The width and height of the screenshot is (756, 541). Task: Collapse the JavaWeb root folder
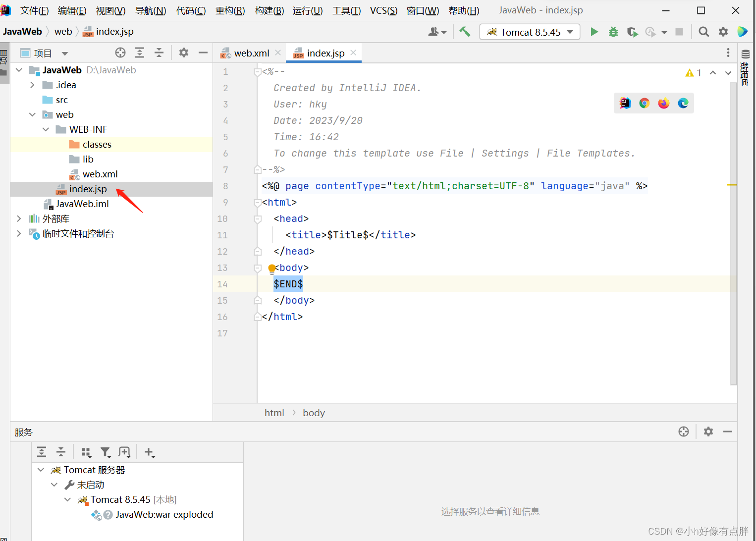tap(19, 70)
